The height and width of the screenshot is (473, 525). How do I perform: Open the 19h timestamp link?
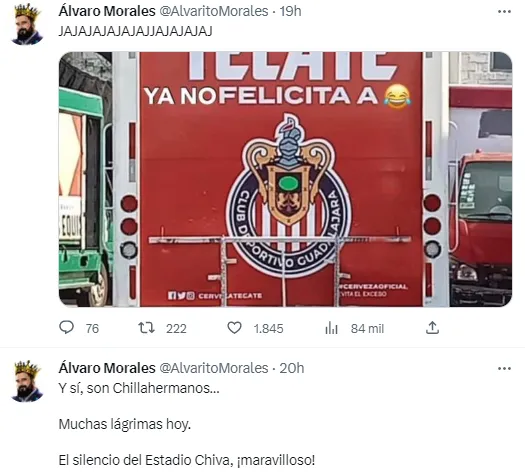(290, 11)
